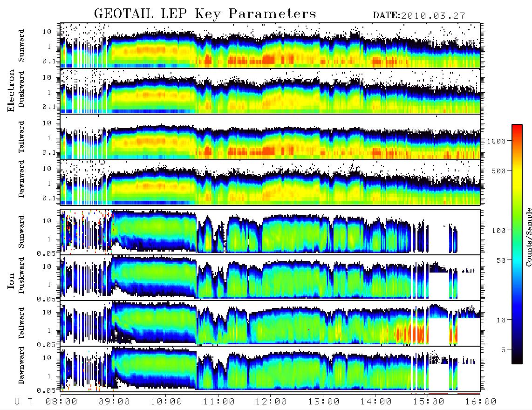Click the Electron Sunward spectrogram panel
This screenshot has width=532, height=410.
(x=270, y=46)
